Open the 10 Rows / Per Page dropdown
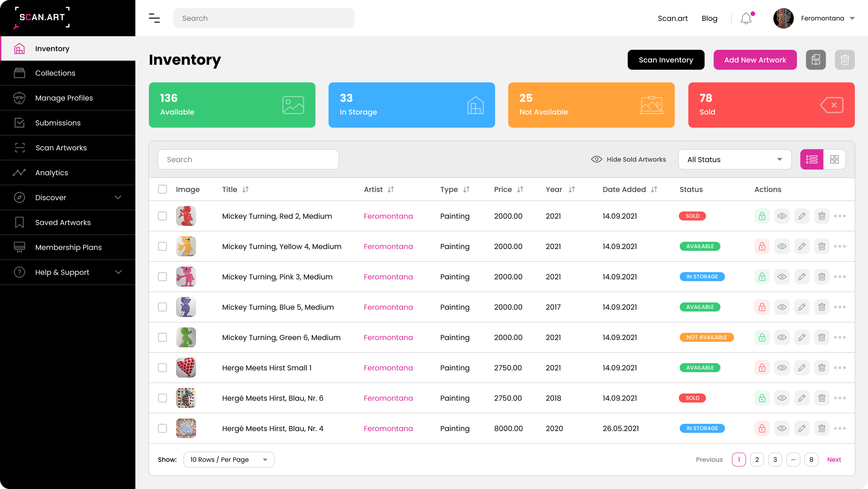 pyautogui.click(x=228, y=459)
